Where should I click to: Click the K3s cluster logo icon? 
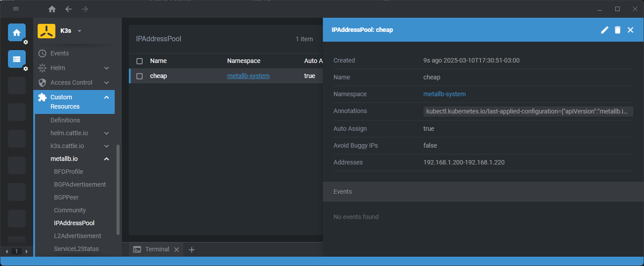pyautogui.click(x=47, y=31)
